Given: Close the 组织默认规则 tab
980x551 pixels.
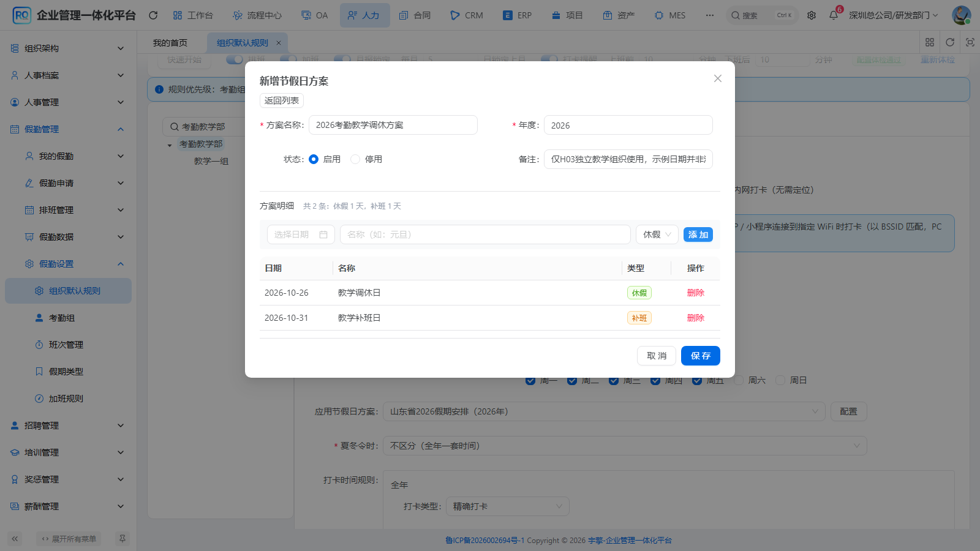Looking at the screenshot, I should pos(278,43).
